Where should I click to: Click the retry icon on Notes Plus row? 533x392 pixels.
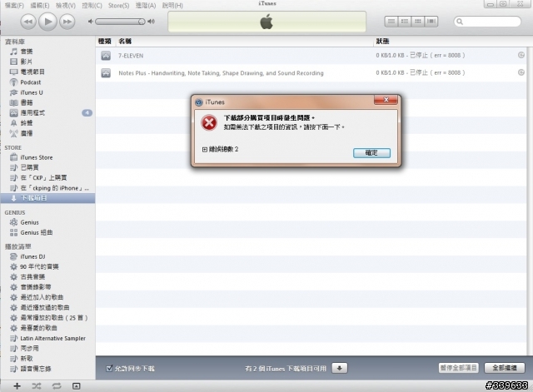(521, 72)
